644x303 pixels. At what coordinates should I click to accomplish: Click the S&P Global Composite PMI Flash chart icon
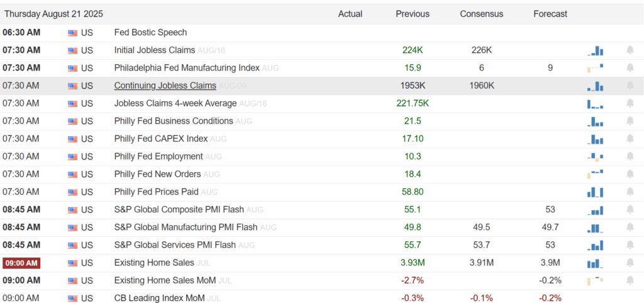(x=595, y=210)
